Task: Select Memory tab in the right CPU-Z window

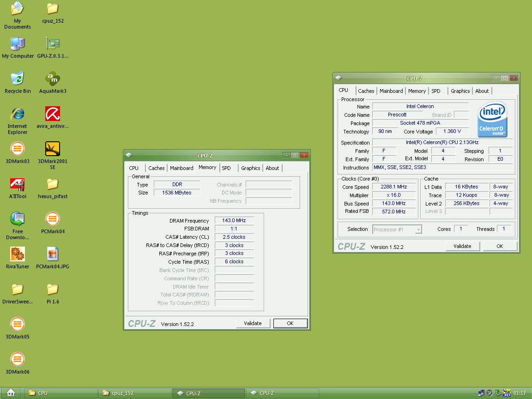Action: [x=417, y=91]
